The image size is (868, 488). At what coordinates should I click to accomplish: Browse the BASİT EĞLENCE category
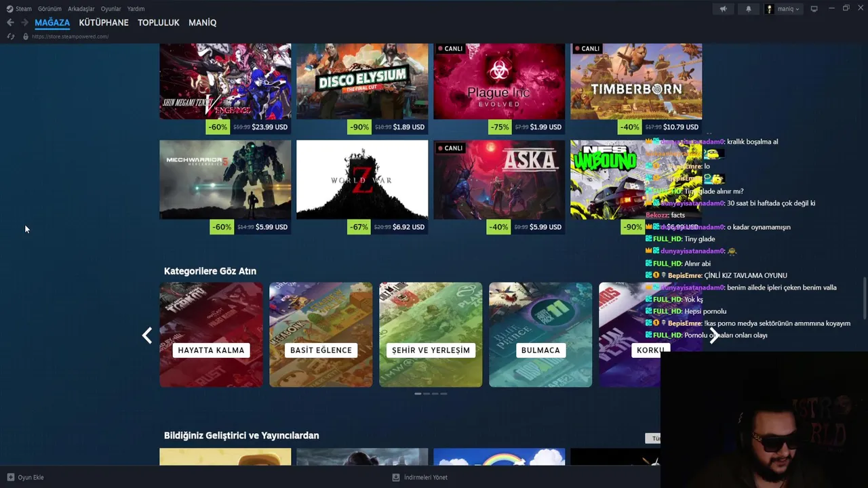[x=321, y=335]
